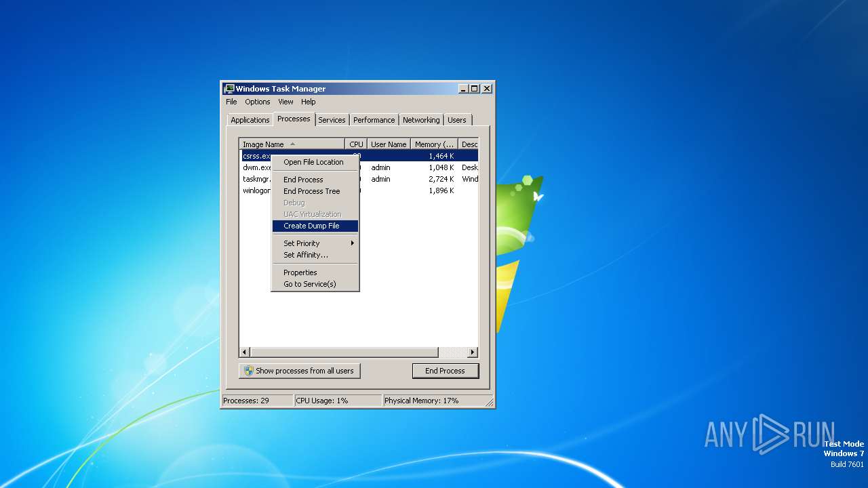Click Create Dump File menu entry
This screenshot has width=868, height=488.
[x=315, y=226]
